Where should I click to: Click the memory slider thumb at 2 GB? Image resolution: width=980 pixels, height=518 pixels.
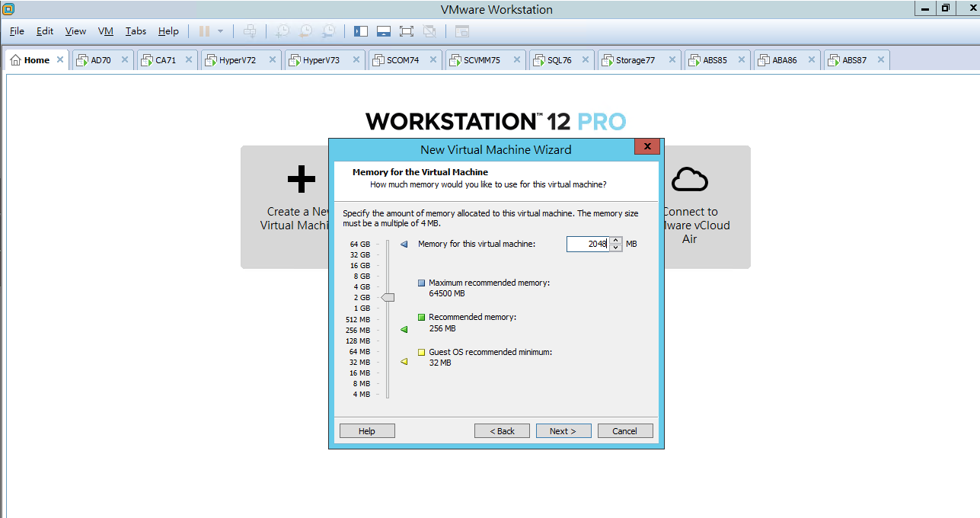(388, 297)
